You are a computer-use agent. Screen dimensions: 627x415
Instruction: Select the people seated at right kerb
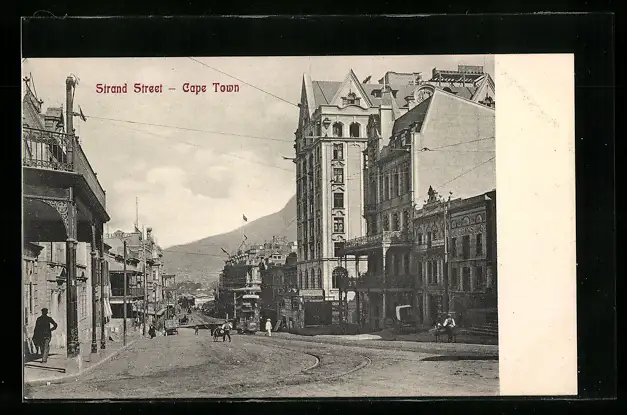coord(445,326)
